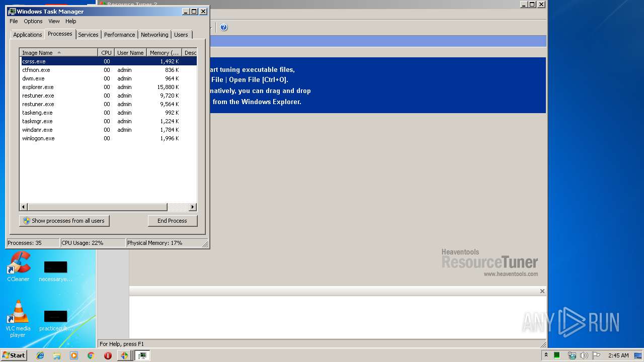
Task: Maximize the Resource Tuner window
Action: point(532,4)
